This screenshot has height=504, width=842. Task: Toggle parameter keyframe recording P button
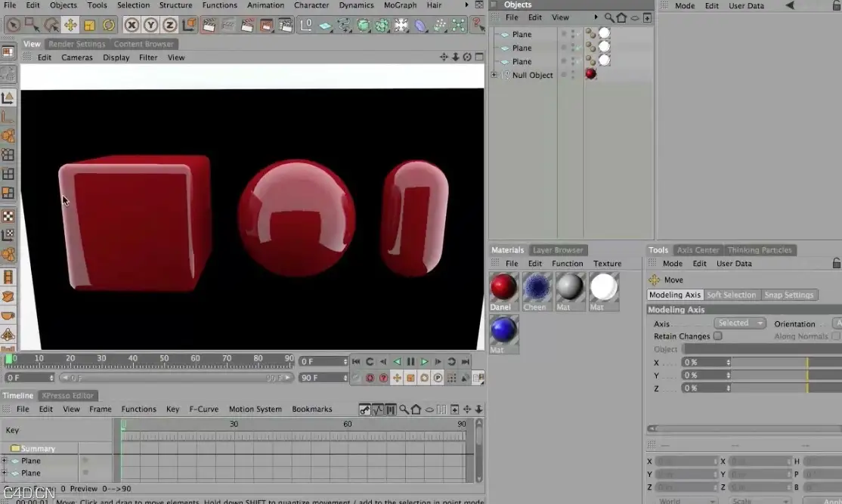438,378
